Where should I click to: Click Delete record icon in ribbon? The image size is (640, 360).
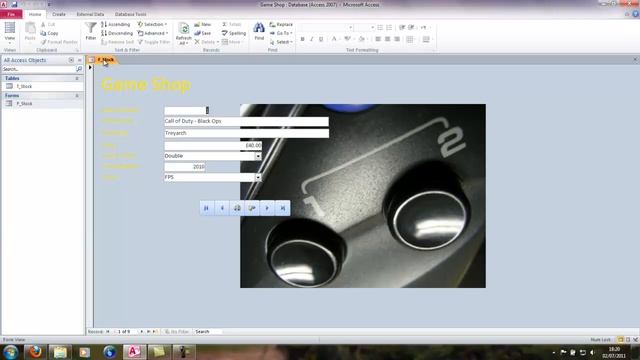(x=206, y=42)
